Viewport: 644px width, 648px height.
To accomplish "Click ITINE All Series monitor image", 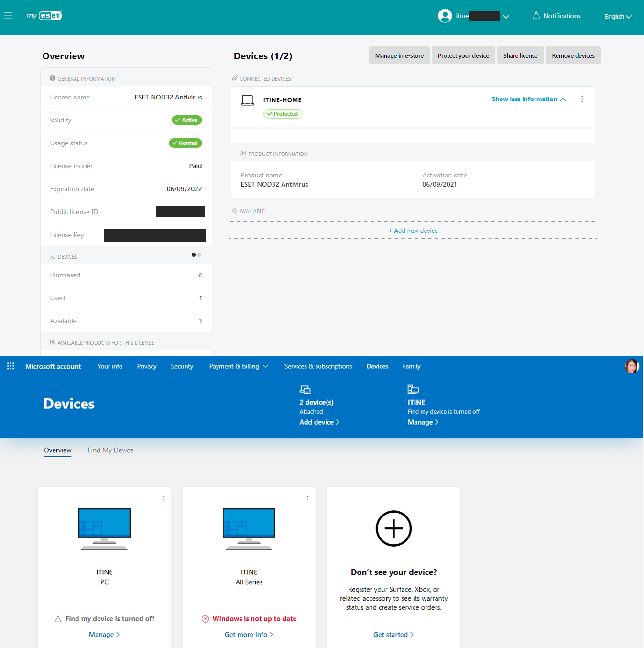I will pos(249,529).
